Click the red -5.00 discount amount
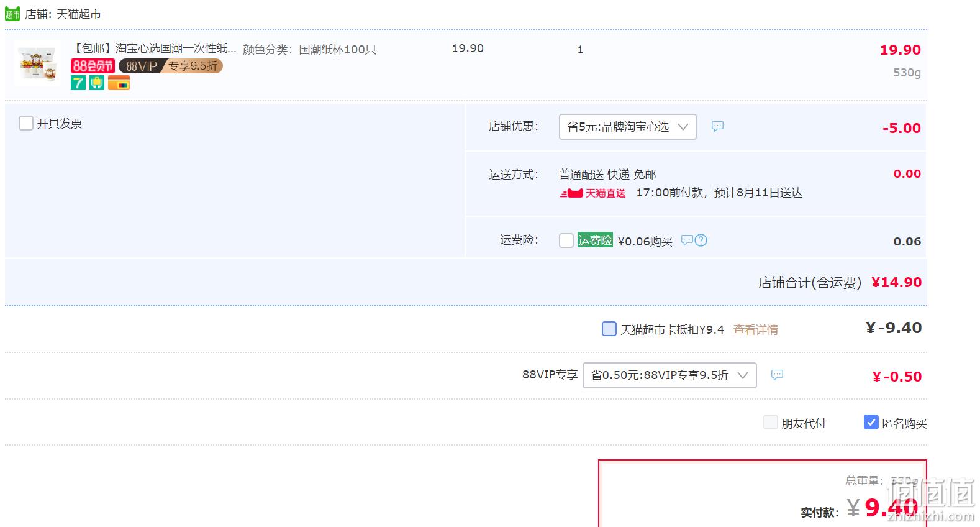 901,128
